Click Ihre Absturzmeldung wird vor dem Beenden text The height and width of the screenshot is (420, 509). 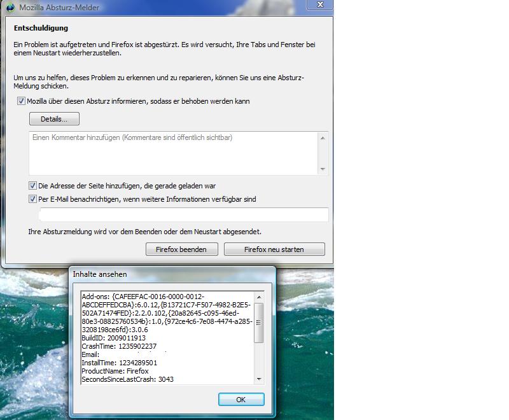(x=145, y=232)
